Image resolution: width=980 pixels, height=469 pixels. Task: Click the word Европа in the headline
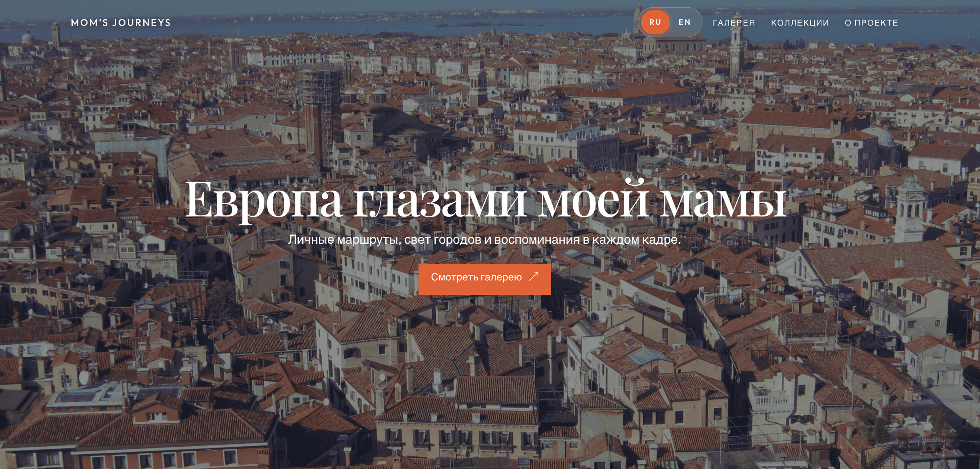click(x=264, y=200)
